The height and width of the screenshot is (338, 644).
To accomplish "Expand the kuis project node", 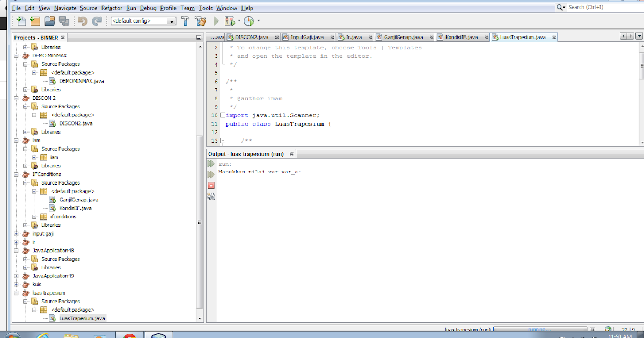I will click(x=17, y=284).
